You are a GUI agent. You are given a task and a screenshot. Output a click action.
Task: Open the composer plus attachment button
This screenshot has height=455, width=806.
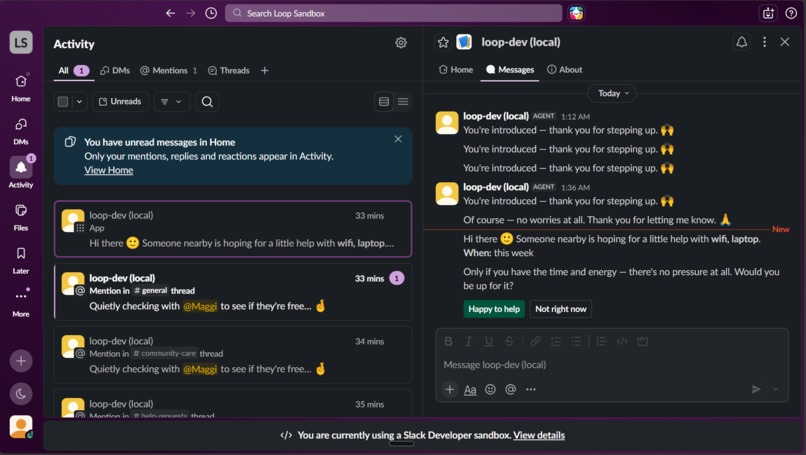(x=449, y=389)
